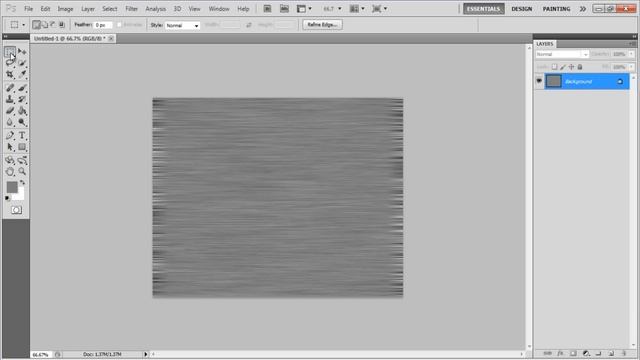Select the Brush tool
This screenshot has height=360, width=640.
click(x=22, y=88)
